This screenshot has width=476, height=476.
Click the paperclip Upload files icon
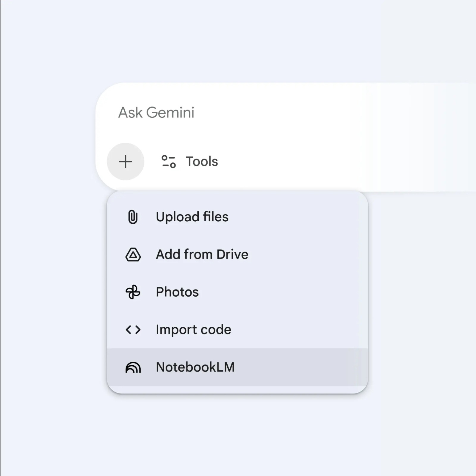(x=133, y=217)
